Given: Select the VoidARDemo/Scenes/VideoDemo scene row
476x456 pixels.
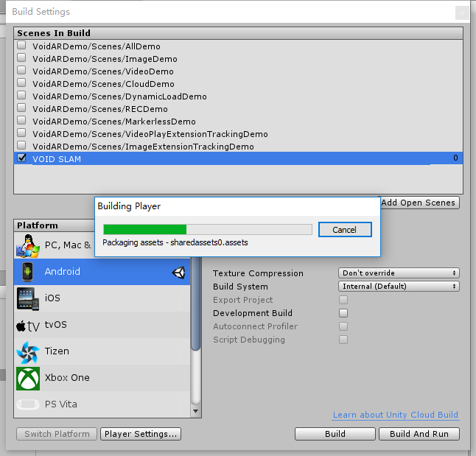Looking at the screenshot, I should pos(238,71).
